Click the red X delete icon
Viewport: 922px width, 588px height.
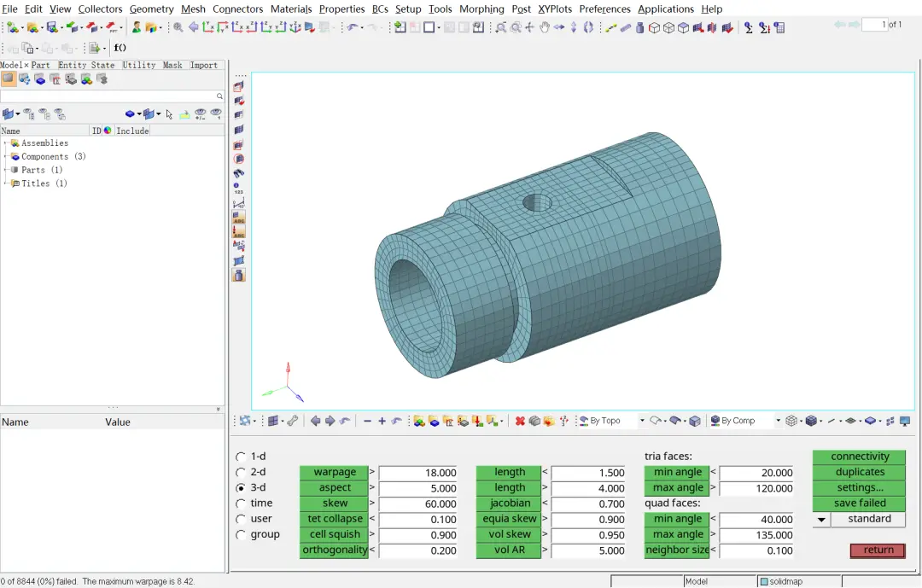(x=520, y=421)
